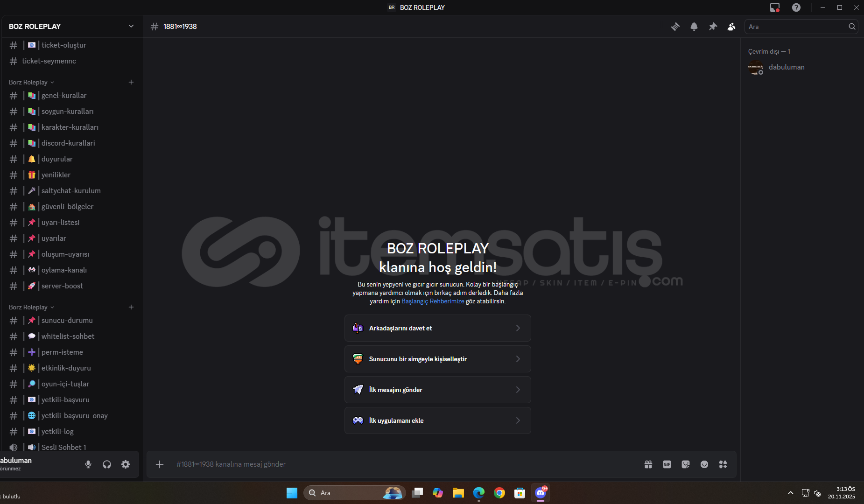Toggle channel notification settings bell
Screen dimensions: 864x504
[694, 27]
